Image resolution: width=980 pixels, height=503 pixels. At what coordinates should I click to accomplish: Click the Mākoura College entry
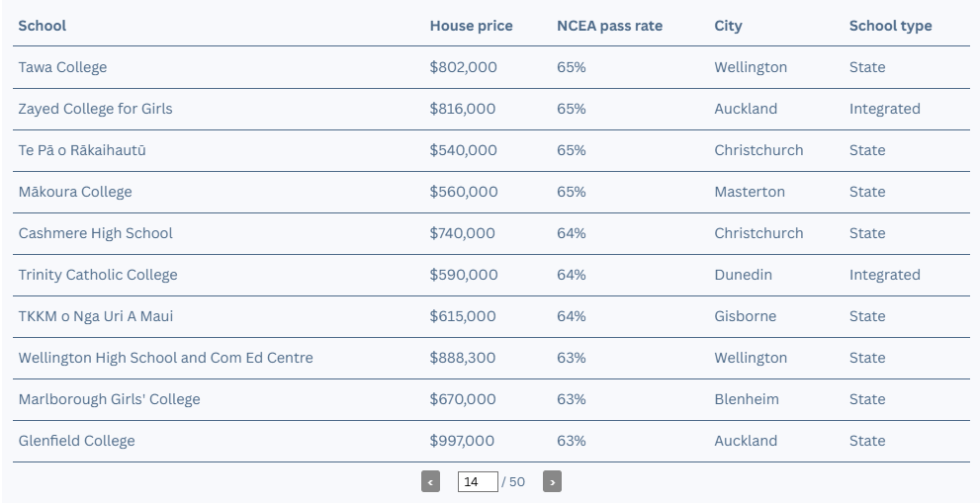point(75,192)
